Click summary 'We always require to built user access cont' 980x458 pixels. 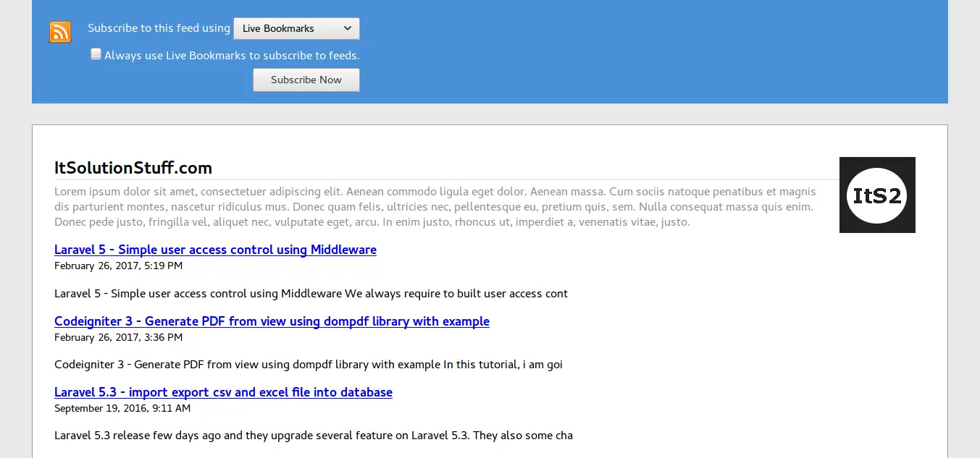(x=456, y=294)
